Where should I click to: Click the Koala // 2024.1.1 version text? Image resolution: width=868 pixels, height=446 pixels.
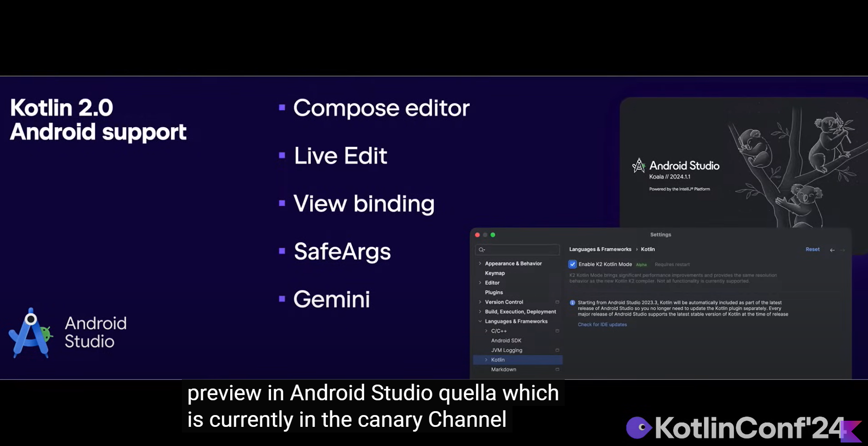coord(670,177)
